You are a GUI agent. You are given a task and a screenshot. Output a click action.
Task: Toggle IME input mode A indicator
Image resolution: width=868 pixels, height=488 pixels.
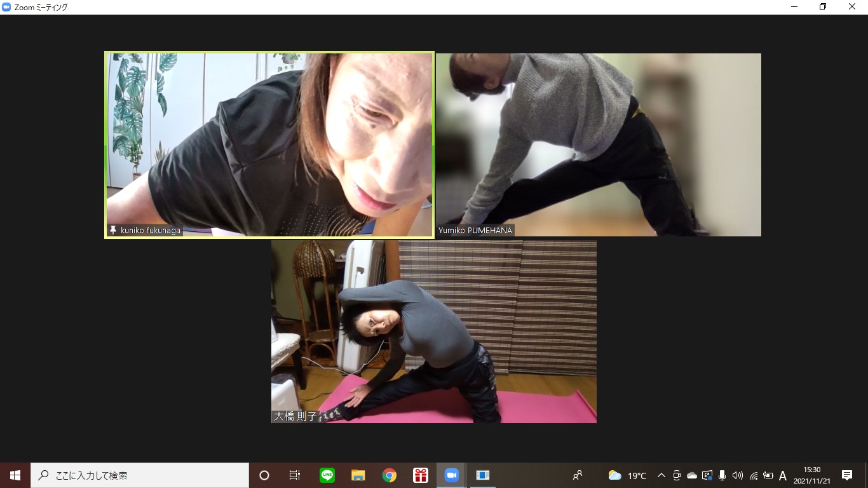click(x=783, y=475)
